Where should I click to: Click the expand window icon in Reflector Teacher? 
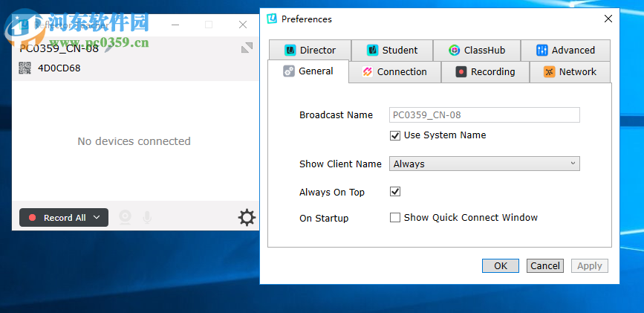tap(247, 48)
